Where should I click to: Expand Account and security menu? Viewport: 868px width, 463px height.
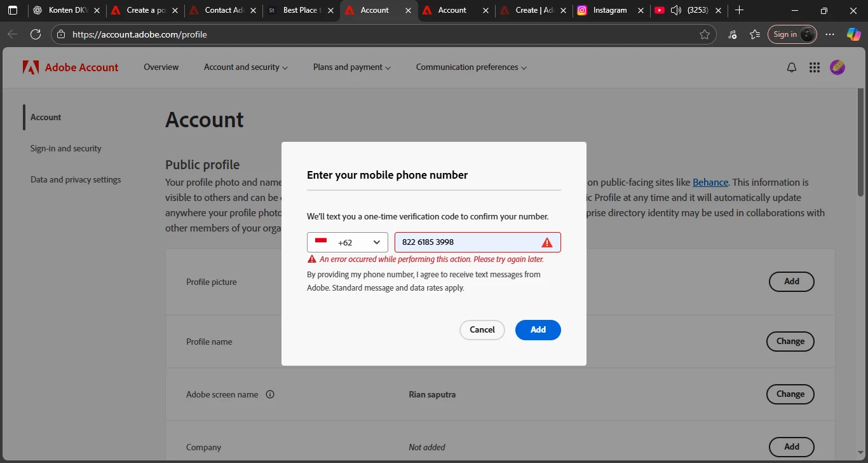click(x=246, y=67)
